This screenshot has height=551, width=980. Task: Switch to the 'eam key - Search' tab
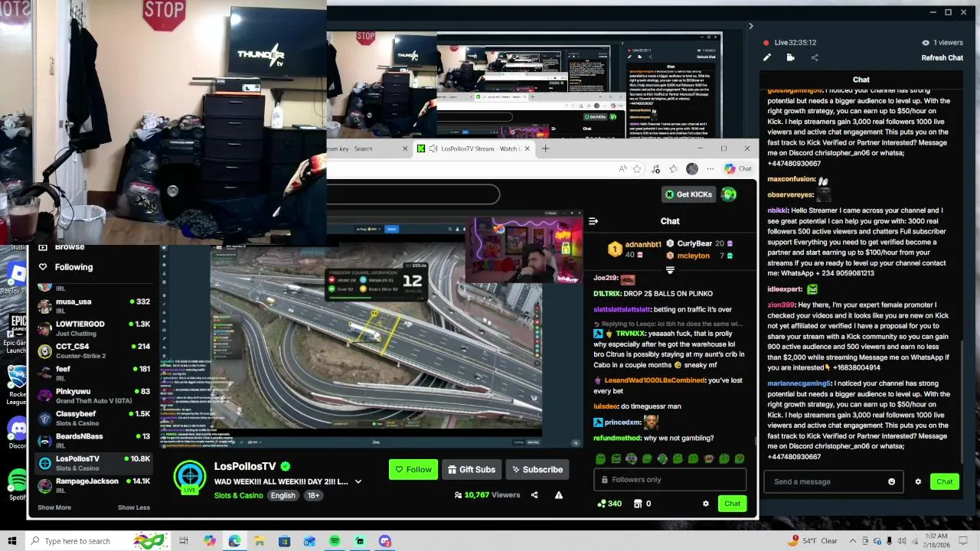point(367,148)
